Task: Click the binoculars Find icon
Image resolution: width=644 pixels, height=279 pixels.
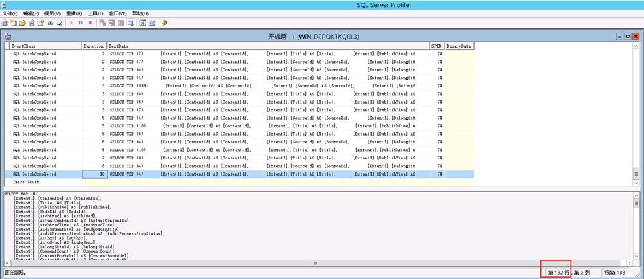Action: coord(49,22)
